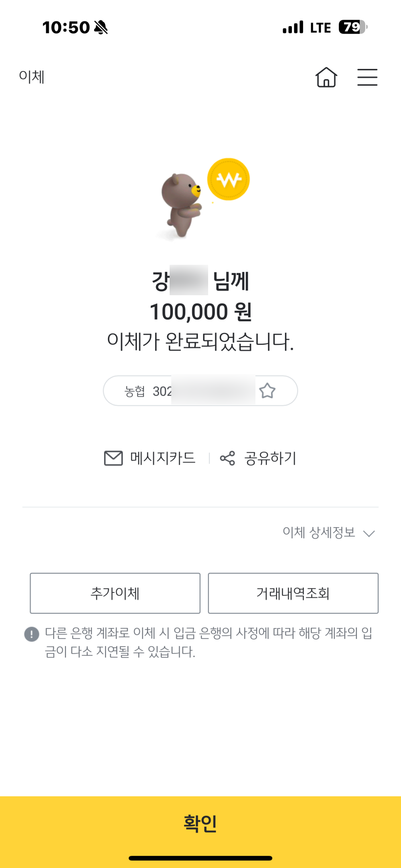Viewport: 401px width, 868px height.
Task: Select the 공유하기 text link
Action: pos(270,458)
